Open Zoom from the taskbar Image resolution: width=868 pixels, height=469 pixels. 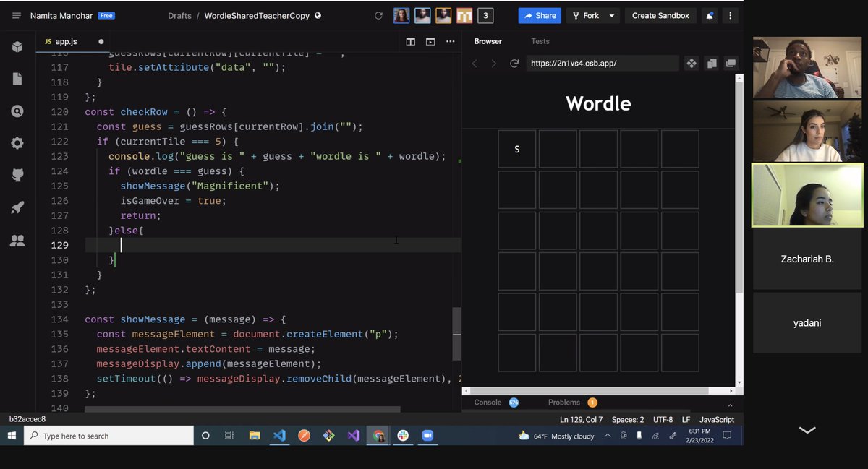tap(427, 436)
